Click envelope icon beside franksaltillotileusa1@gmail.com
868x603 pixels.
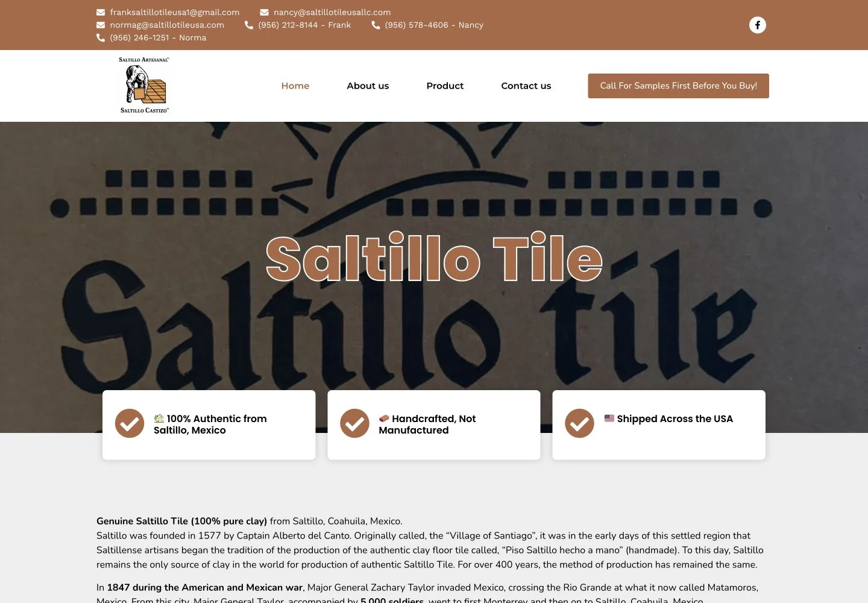tap(101, 12)
